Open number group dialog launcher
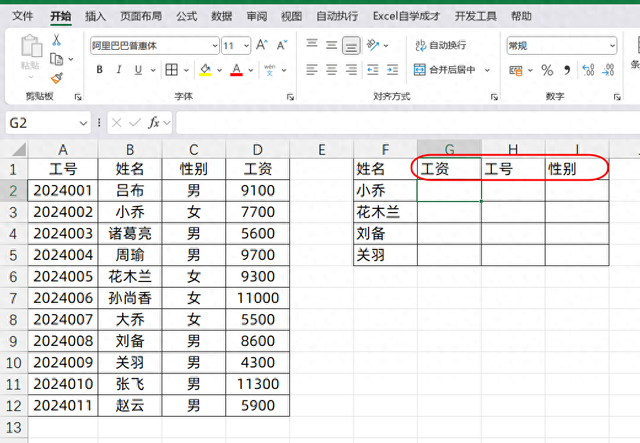 617,97
